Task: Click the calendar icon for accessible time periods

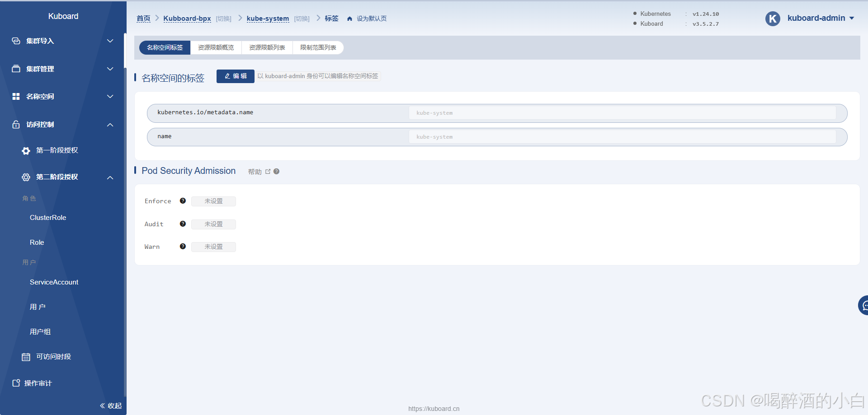Action: 26,357
